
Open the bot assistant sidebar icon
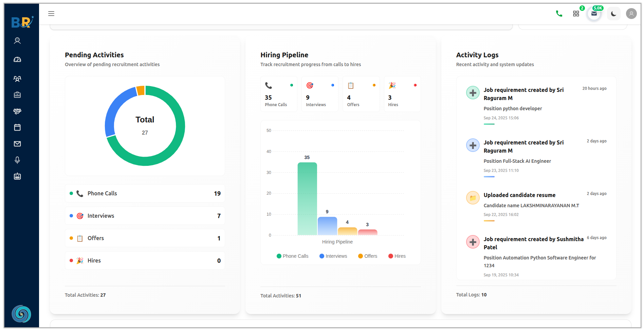pyautogui.click(x=17, y=176)
